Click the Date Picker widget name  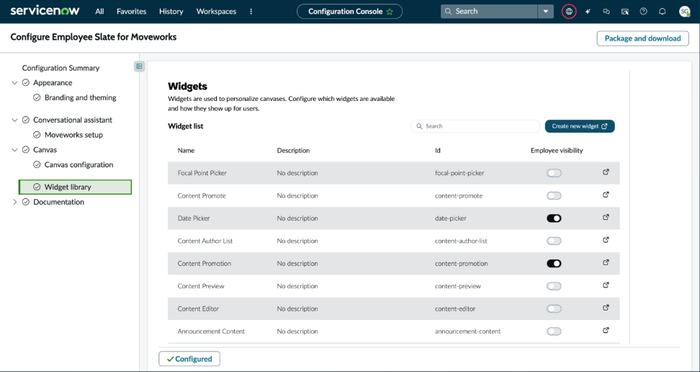coord(193,218)
